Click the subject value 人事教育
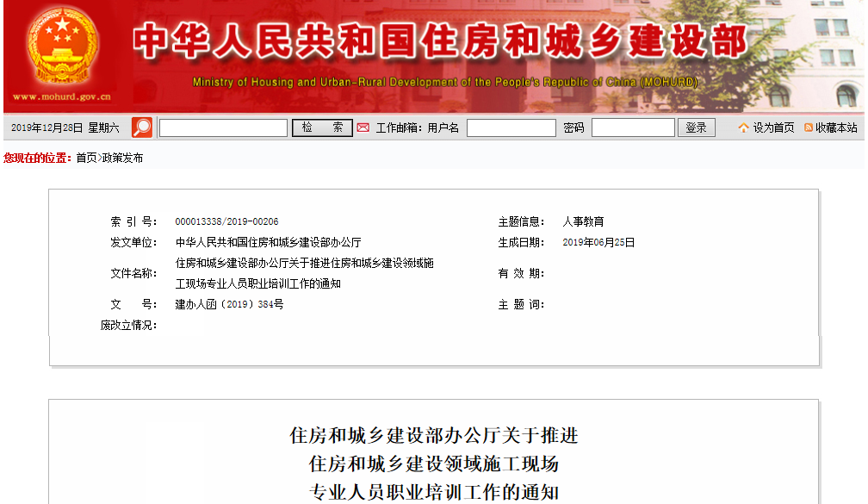868x504 pixels. pos(583,221)
